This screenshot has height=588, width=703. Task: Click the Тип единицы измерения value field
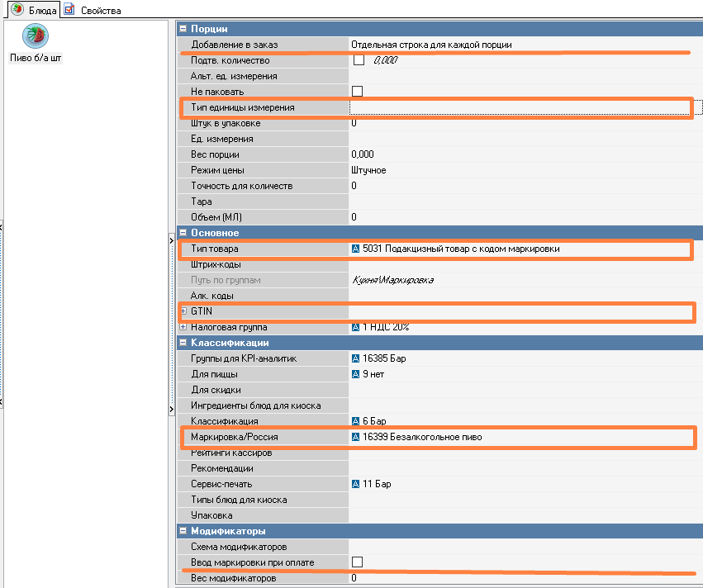(x=519, y=107)
